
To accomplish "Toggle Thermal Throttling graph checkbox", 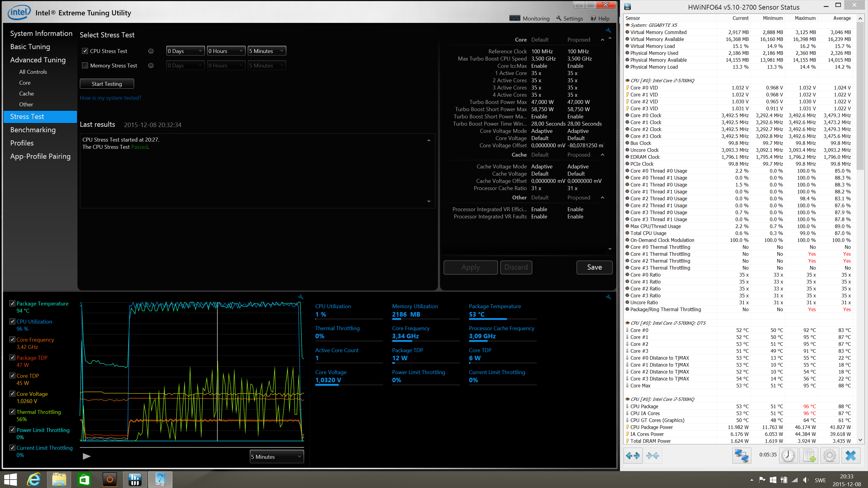I will pos(12,411).
